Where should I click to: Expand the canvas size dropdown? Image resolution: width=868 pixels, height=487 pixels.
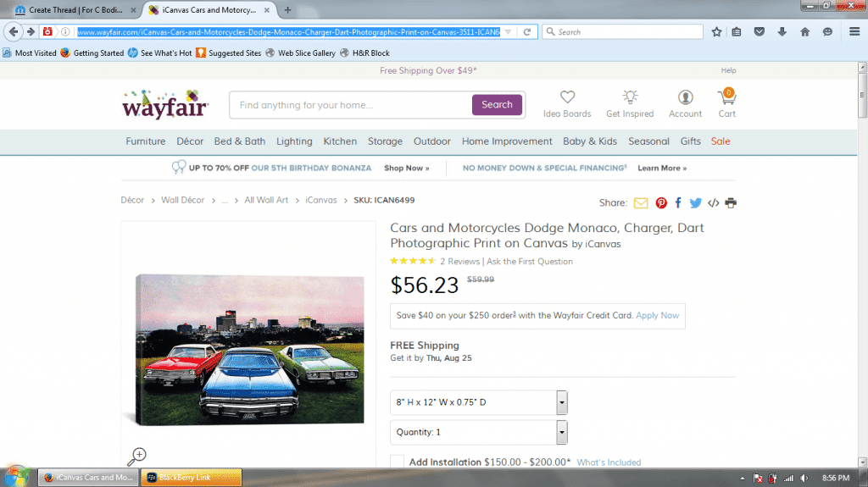[x=561, y=401]
